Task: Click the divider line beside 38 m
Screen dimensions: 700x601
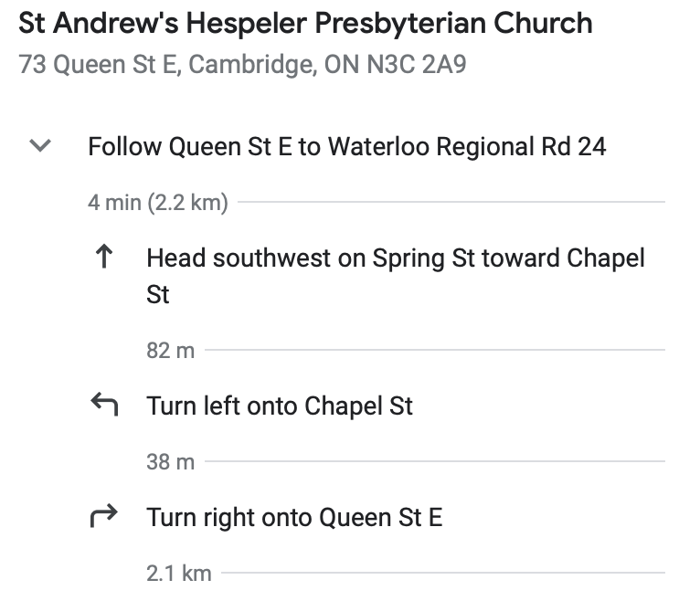Action: pos(435,461)
